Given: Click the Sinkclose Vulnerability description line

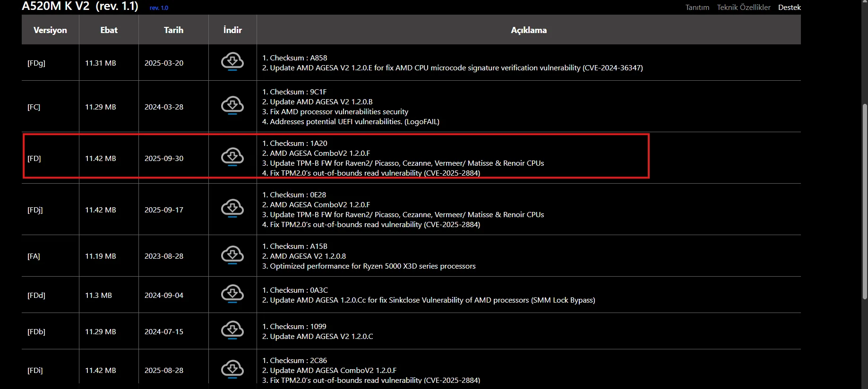Looking at the screenshot, I should coord(429,300).
